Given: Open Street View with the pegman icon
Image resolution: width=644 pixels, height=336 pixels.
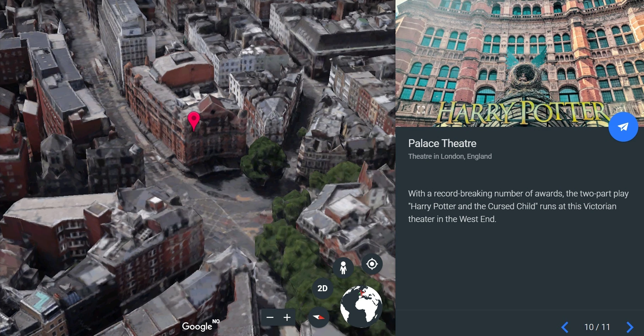Looking at the screenshot, I should click(x=343, y=267).
